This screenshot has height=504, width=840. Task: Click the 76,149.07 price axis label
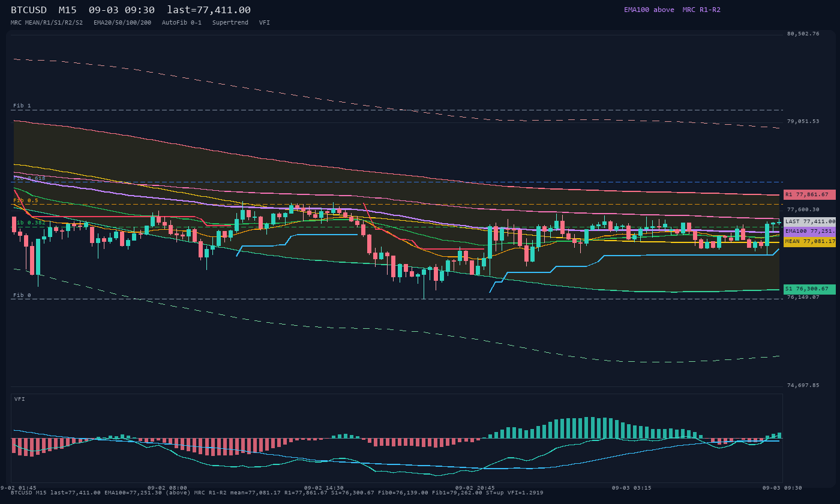click(803, 297)
